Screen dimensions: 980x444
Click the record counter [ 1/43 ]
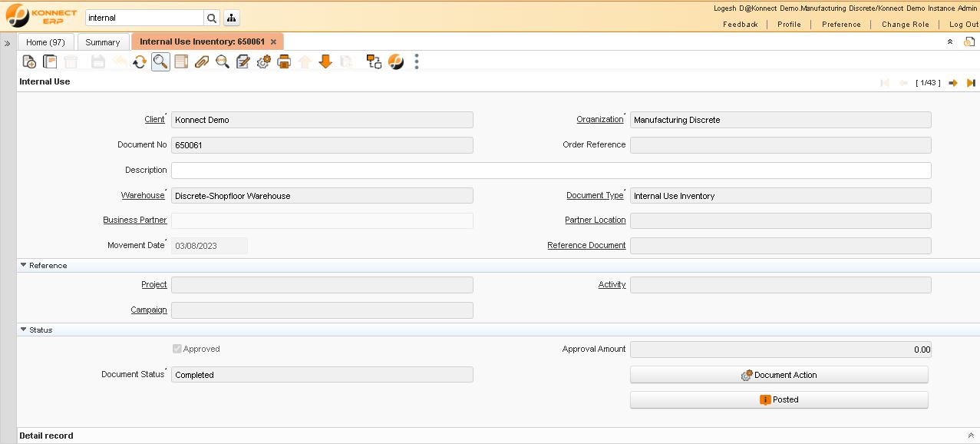coord(928,83)
